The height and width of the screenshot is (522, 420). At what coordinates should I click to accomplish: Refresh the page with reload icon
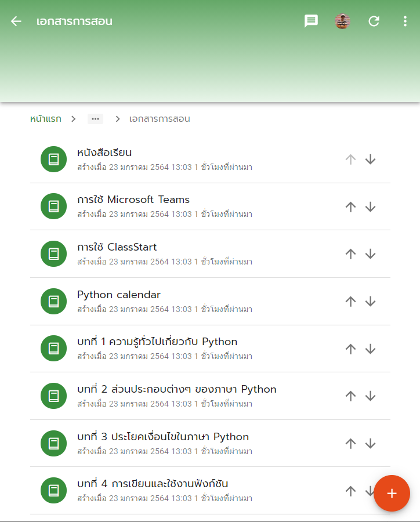(374, 21)
